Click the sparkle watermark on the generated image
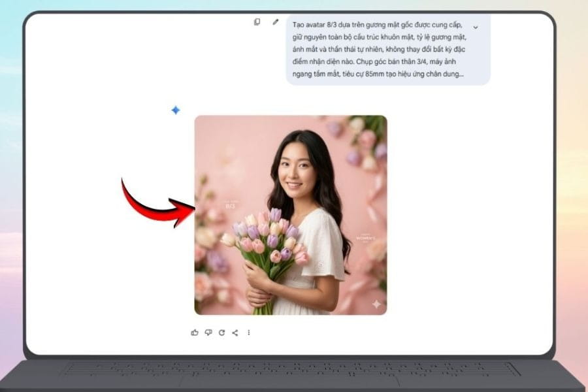588x392 pixels. [377, 304]
